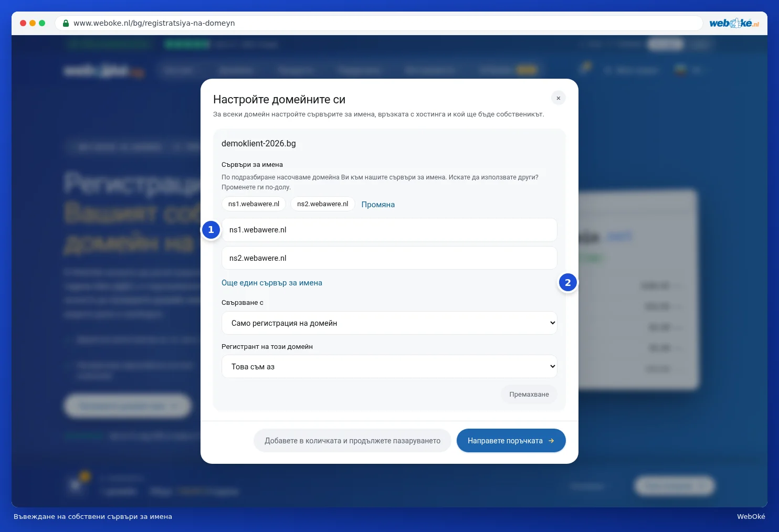Click the ns1.webawere.nl nameserver chip
The width and height of the screenshot is (779, 532).
(254, 204)
